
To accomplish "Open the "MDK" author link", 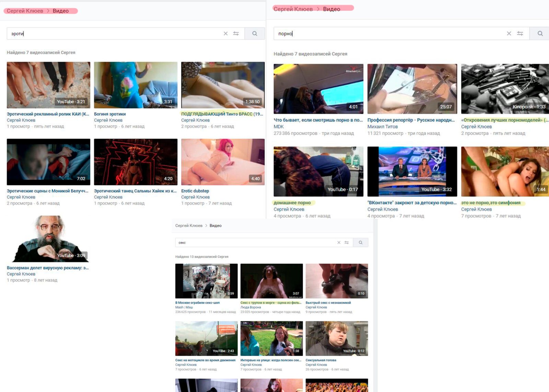I will 279,127.
